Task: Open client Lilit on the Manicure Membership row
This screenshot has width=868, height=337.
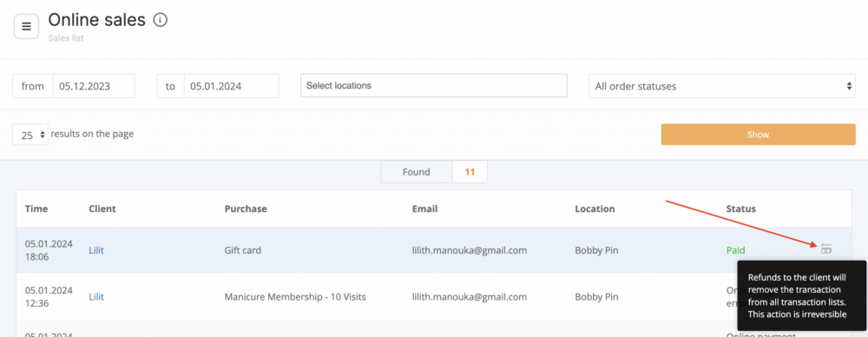Action: [96, 296]
